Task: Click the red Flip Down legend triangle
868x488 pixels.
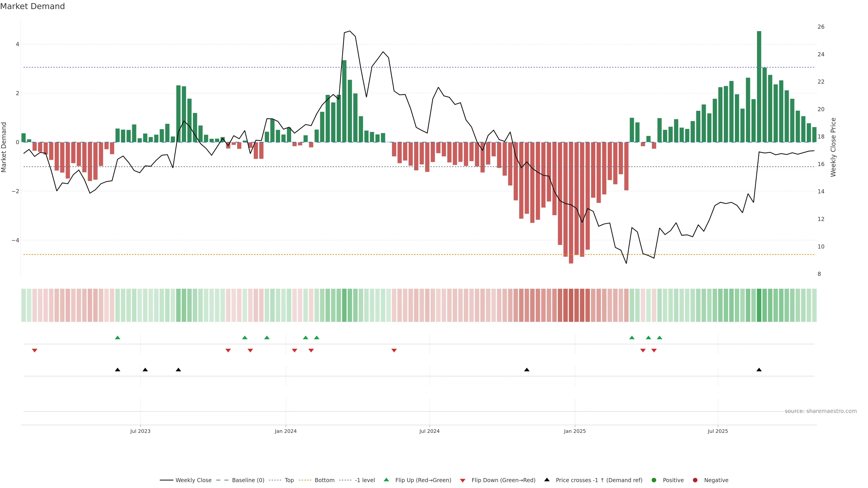Action: 463,481
